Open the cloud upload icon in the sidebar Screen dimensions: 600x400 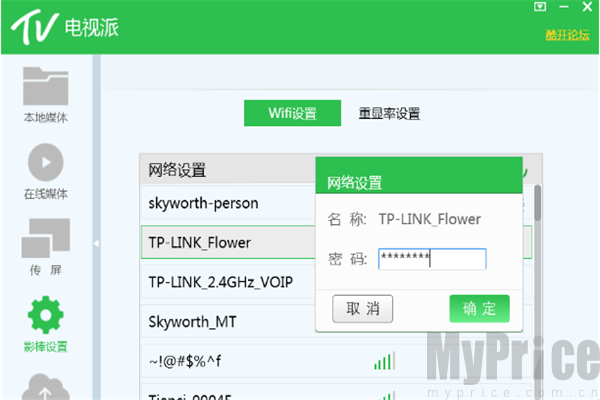[46, 387]
